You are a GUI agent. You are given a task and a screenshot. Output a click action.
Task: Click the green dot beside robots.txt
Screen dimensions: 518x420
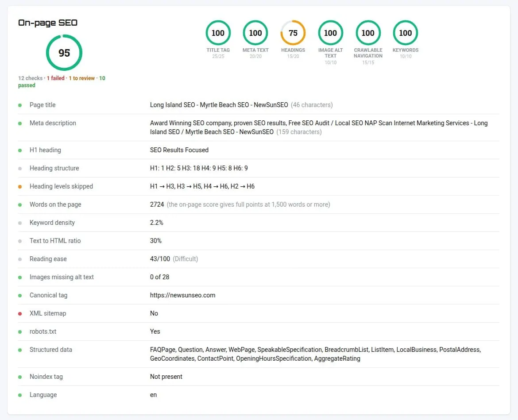point(20,332)
